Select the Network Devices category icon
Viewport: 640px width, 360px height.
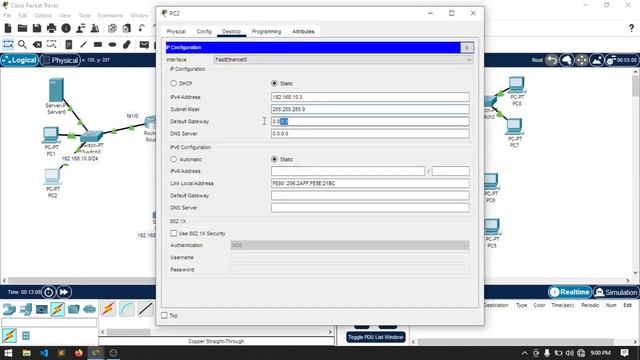click(x=9, y=309)
